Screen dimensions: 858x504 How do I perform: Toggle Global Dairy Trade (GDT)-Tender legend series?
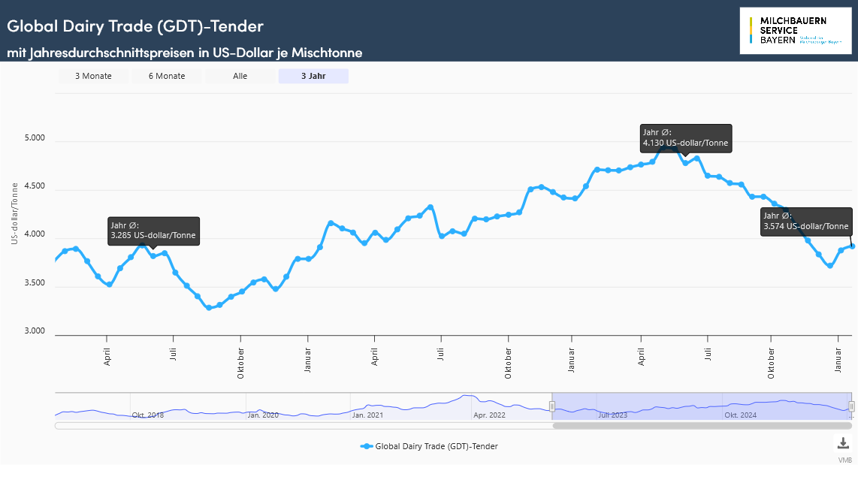click(x=437, y=446)
